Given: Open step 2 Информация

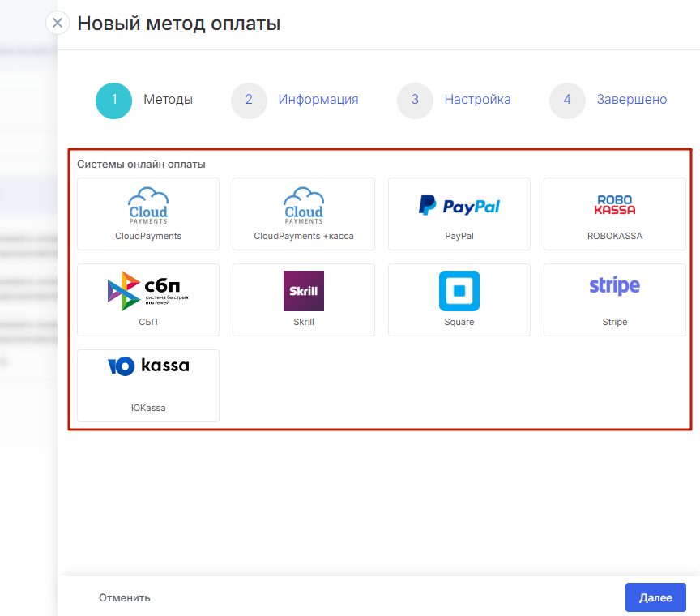Looking at the screenshot, I should (295, 100).
